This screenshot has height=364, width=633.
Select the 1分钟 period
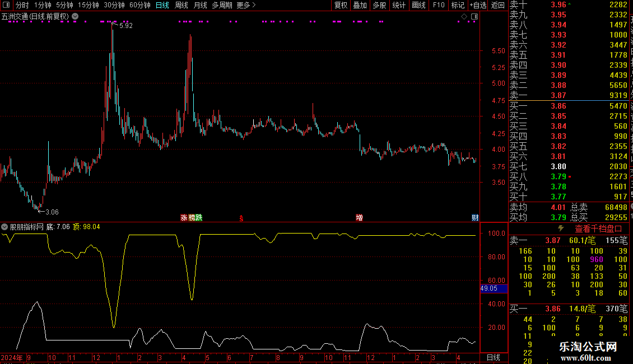coord(43,5)
